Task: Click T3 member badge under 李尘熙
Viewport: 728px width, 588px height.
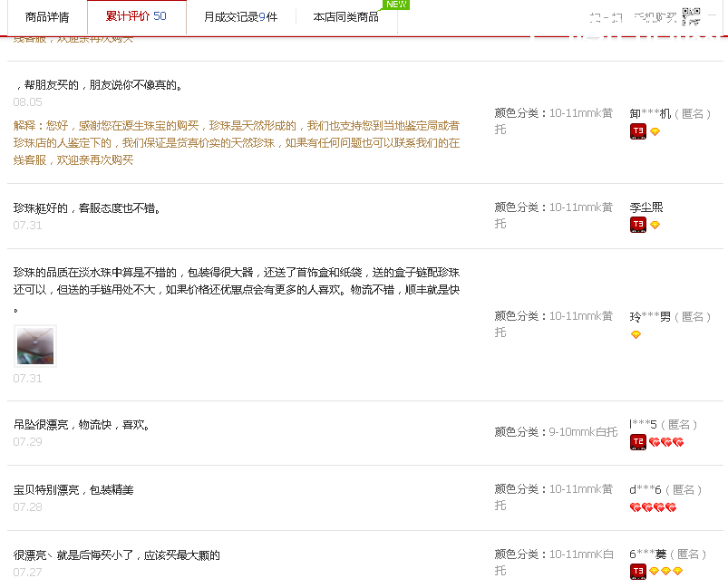Action: (x=638, y=225)
